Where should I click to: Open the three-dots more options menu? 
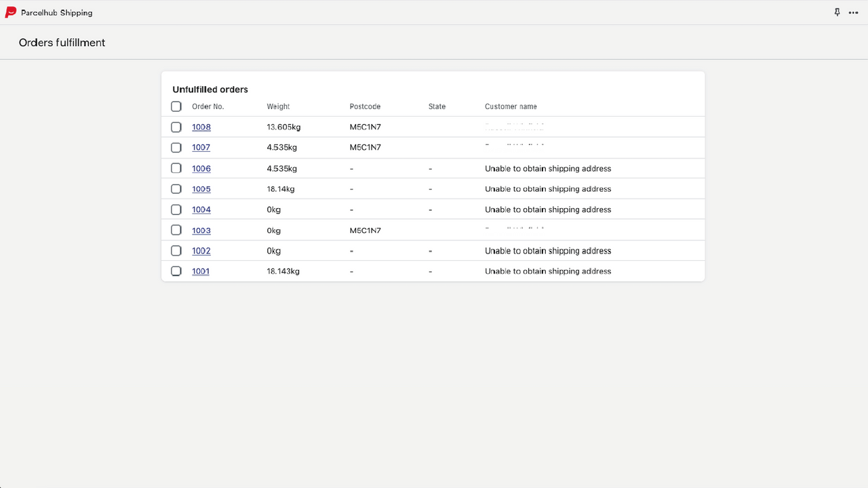click(x=853, y=13)
